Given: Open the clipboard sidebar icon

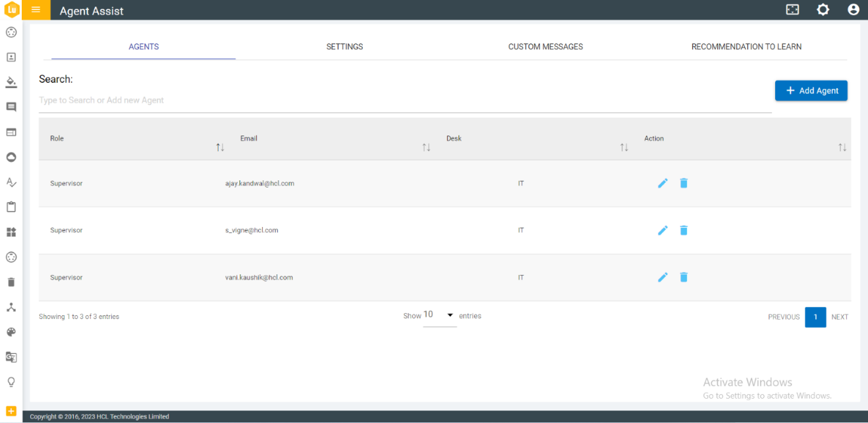Looking at the screenshot, I should [x=11, y=207].
